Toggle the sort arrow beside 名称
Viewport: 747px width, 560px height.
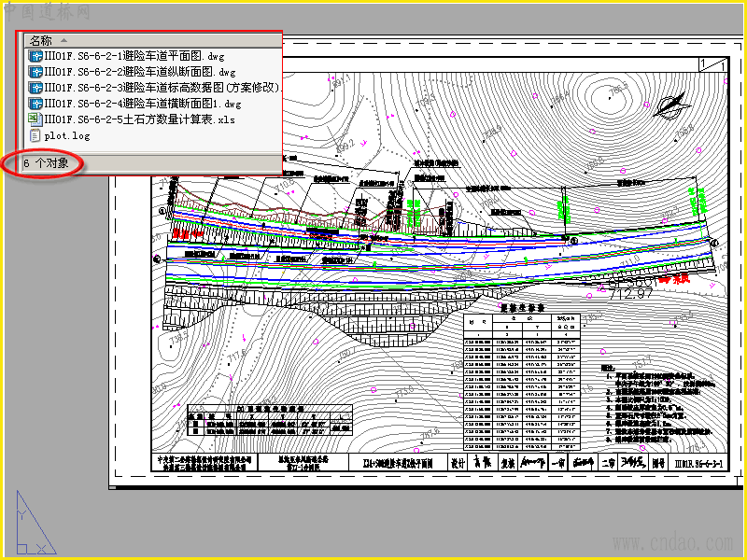pos(63,40)
